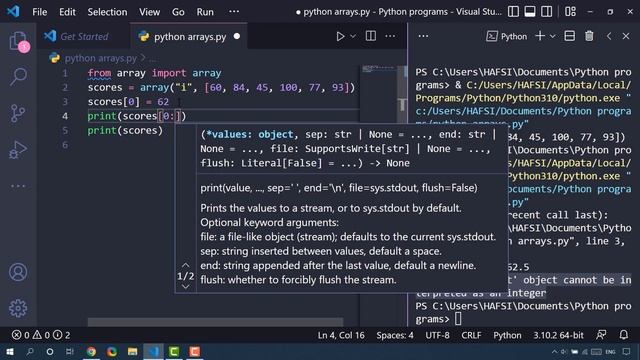Show previous signature in the hint popup
This screenshot has height=360, width=640.
click(x=185, y=265)
